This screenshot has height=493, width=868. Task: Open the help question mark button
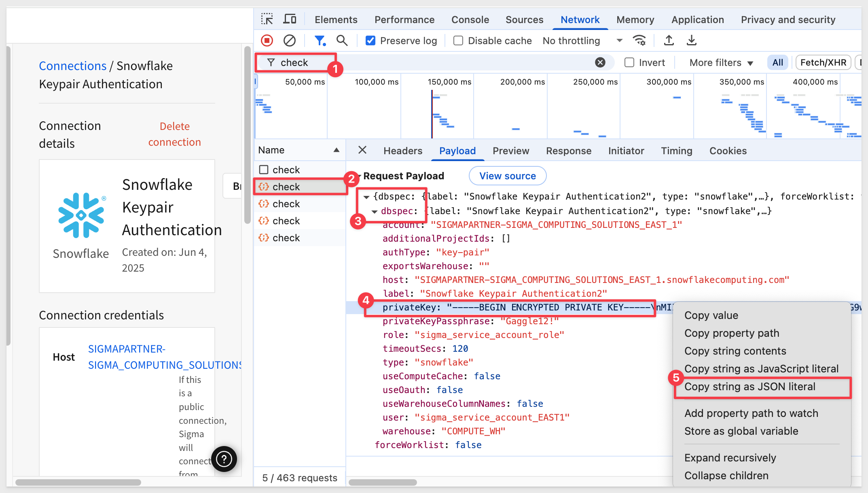pos(224,459)
